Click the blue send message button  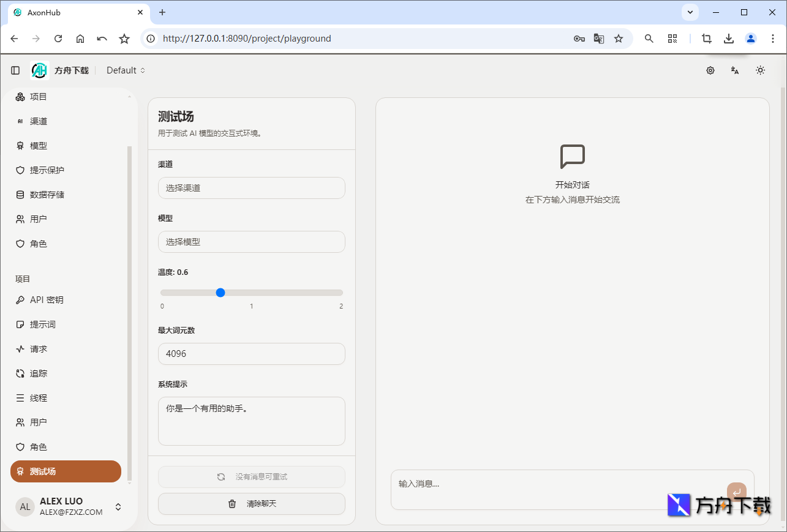point(737,492)
